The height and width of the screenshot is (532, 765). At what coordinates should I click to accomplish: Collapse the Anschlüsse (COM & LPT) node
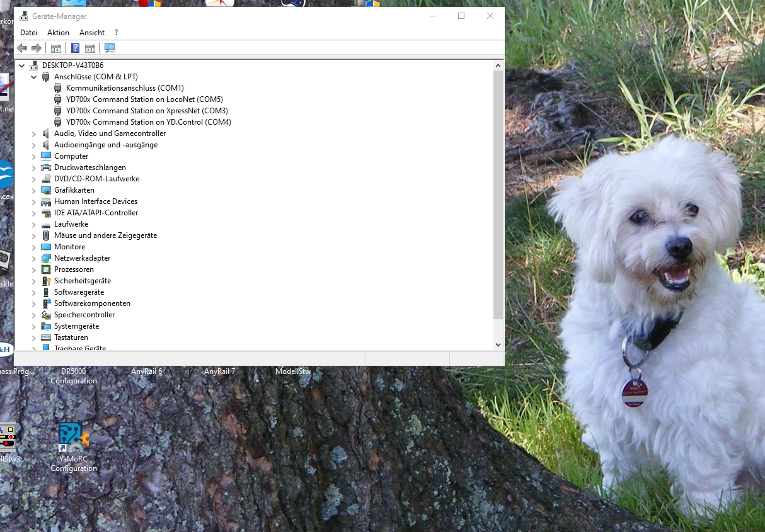[x=34, y=77]
